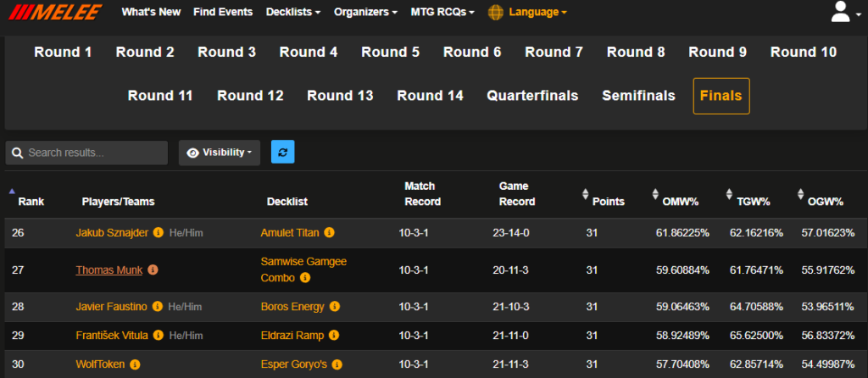The width and height of the screenshot is (868, 378).
Task: Select the Round 7 tab
Action: (554, 52)
